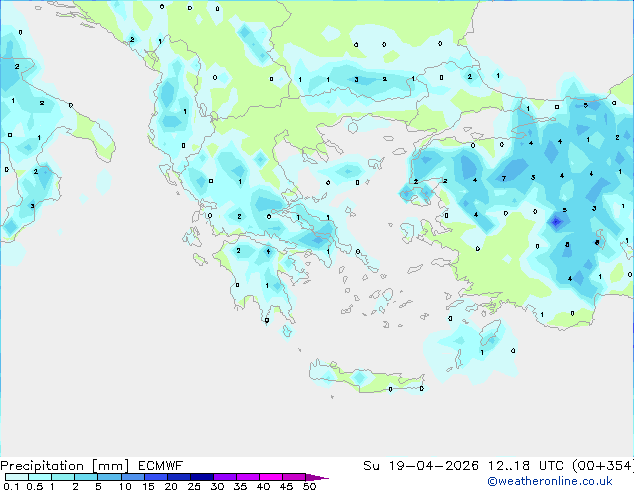Click the 35–40 mm legend swatch
634x490 pixels.
247,477
